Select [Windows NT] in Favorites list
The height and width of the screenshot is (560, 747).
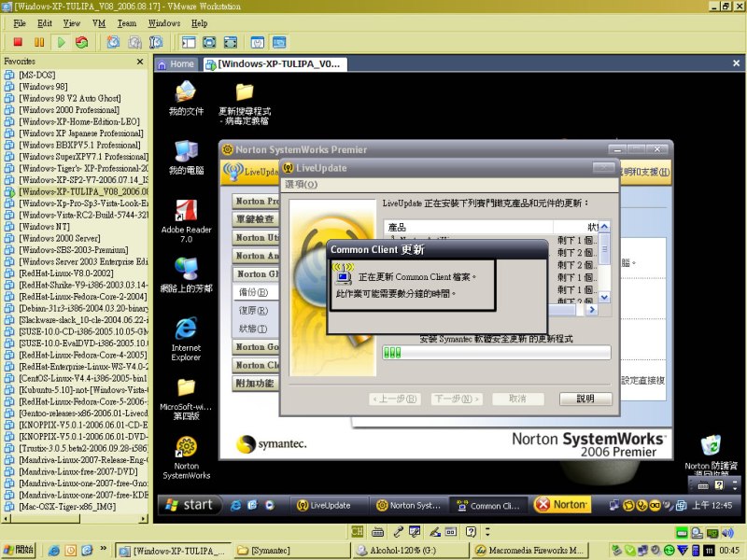44,226
